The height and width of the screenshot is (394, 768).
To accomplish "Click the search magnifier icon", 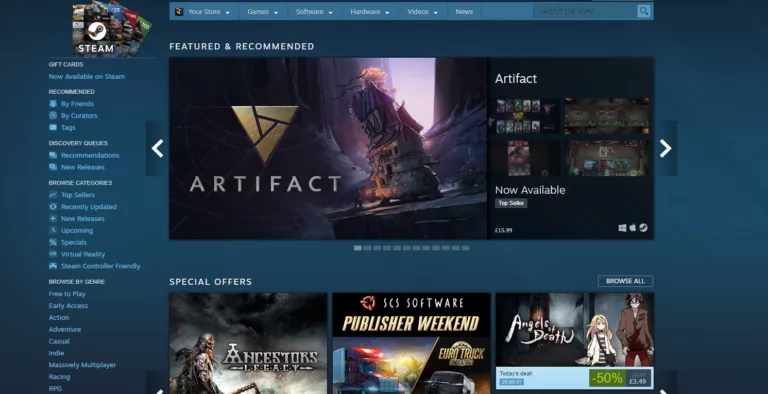I will click(644, 11).
